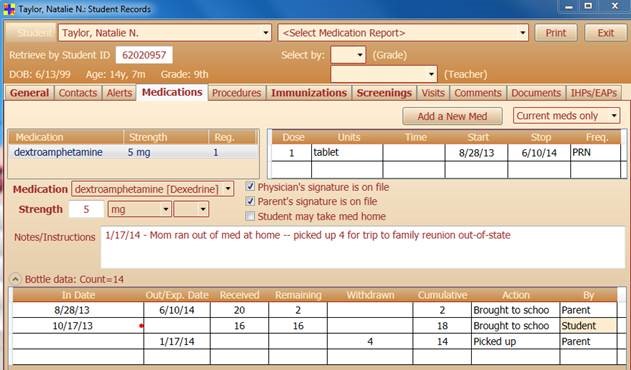This screenshot has width=631, height=370.
Task: Open the Documents tab
Action: click(536, 93)
